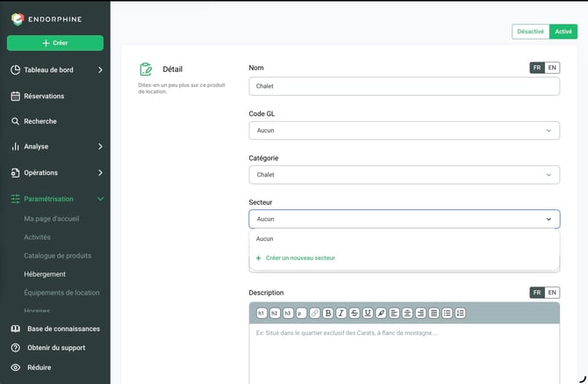This screenshot has width=588, height=384.
Task: Click the Nom input field
Action: click(405, 86)
